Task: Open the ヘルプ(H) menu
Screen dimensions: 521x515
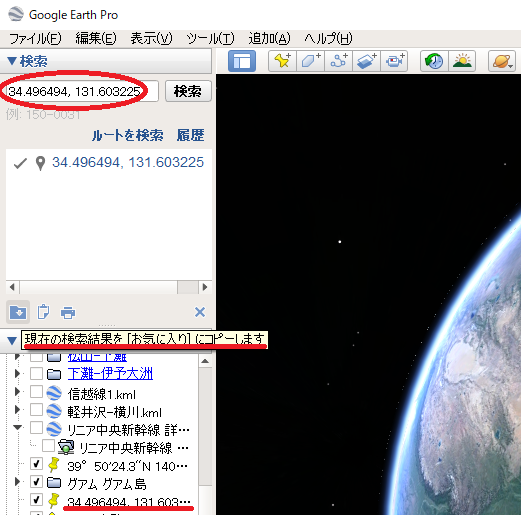Action: (x=328, y=39)
